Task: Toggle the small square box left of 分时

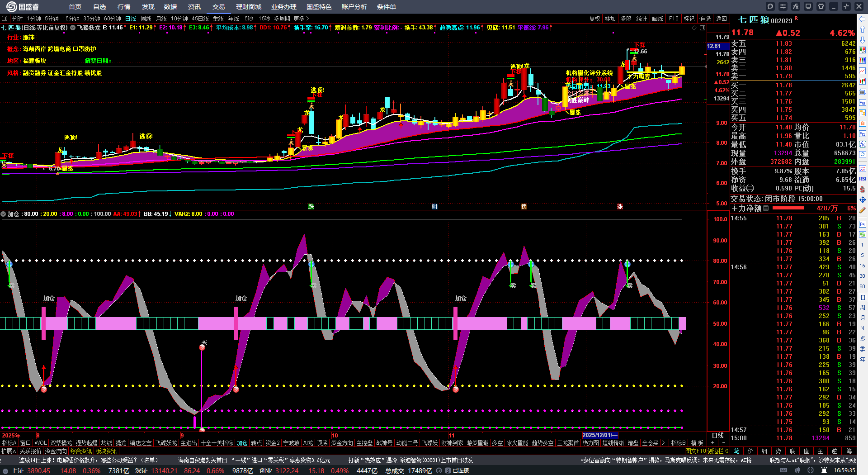Action: click(5, 19)
